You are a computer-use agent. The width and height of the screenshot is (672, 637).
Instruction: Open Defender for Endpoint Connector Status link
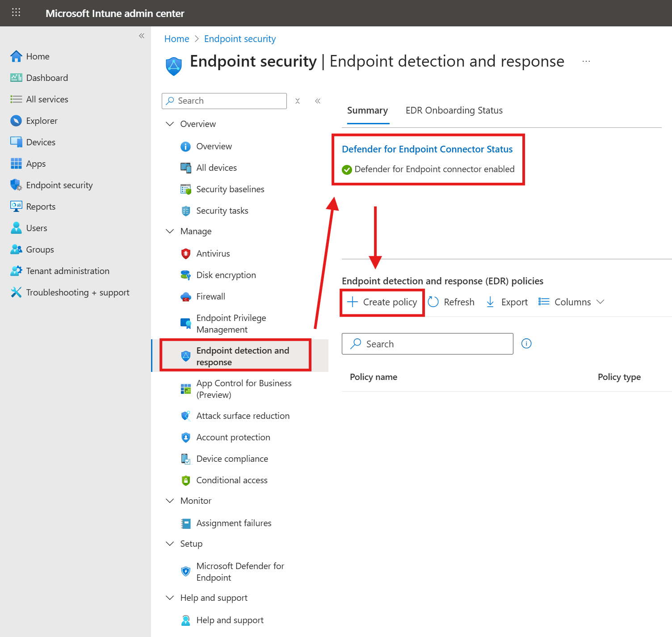[427, 149]
